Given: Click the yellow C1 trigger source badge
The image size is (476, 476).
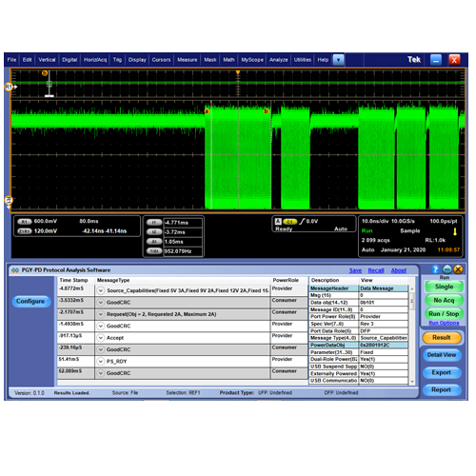Looking at the screenshot, I should pos(289,222).
